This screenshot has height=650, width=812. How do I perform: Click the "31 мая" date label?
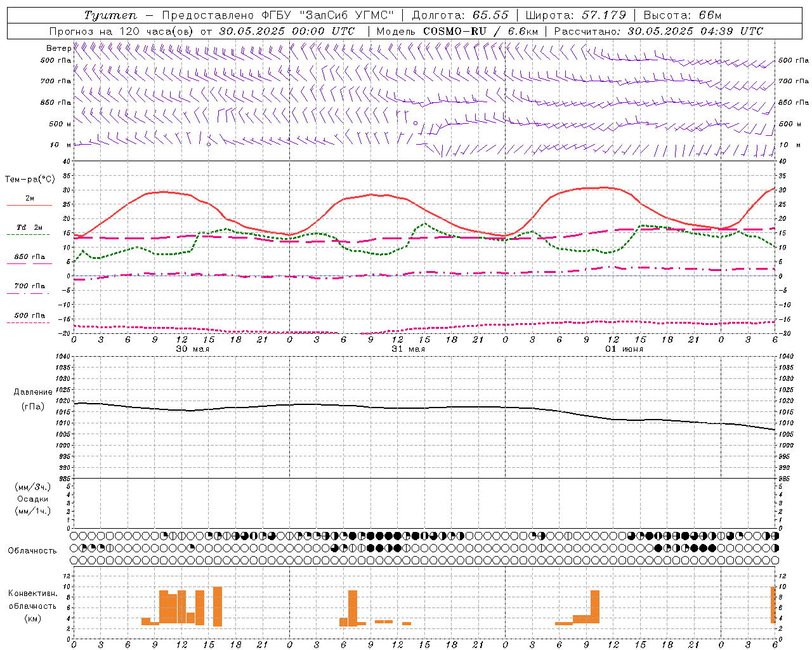tap(408, 349)
